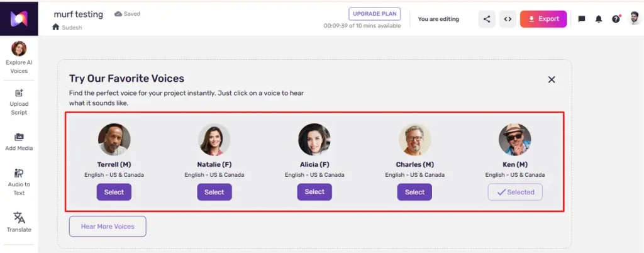Click the Hear More Voices button

tap(108, 226)
